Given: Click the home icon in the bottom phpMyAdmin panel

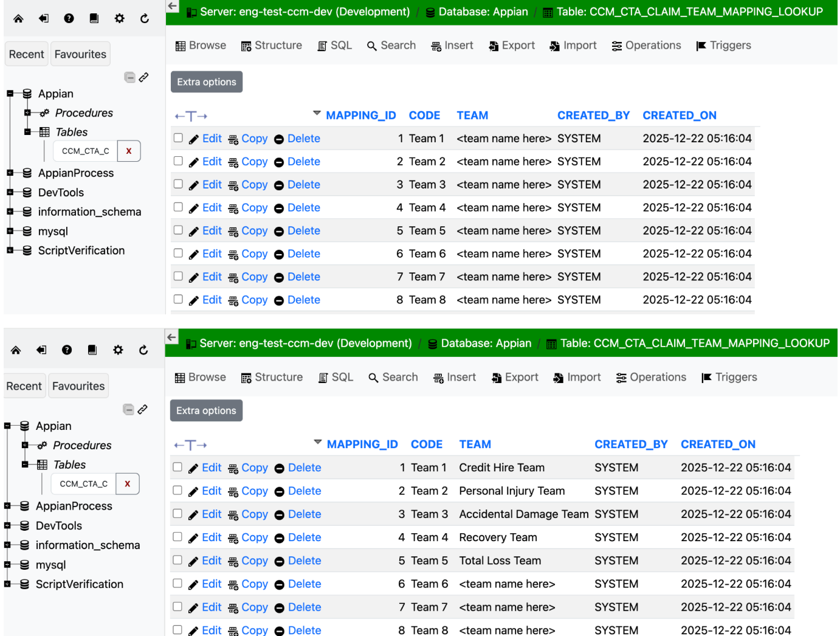Looking at the screenshot, I should tap(16, 350).
